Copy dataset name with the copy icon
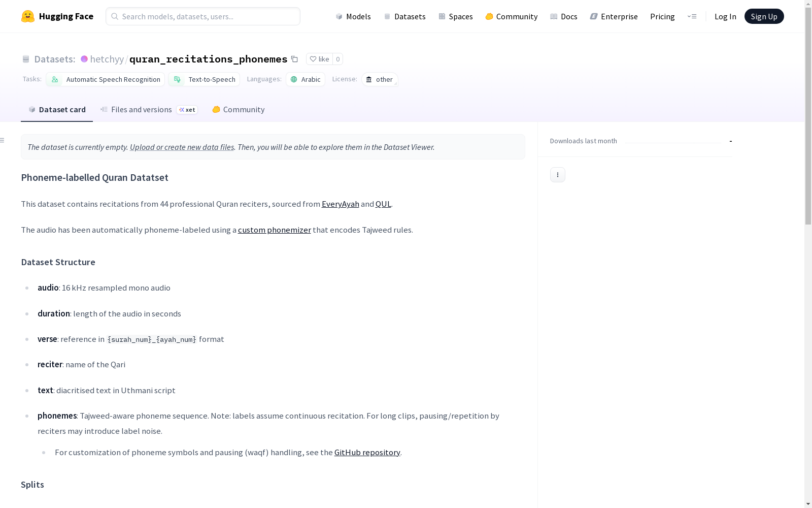812x508 pixels. tap(294, 59)
